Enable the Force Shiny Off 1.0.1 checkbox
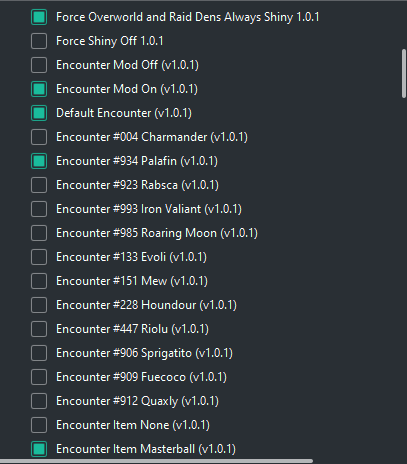 [x=39, y=41]
